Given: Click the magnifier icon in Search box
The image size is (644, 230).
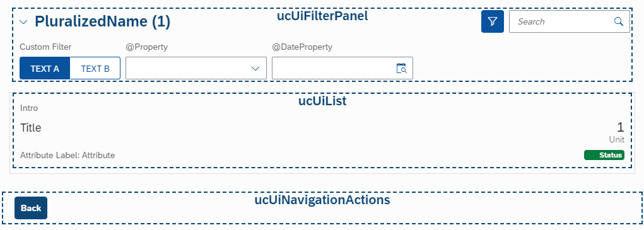Looking at the screenshot, I should (x=619, y=21).
